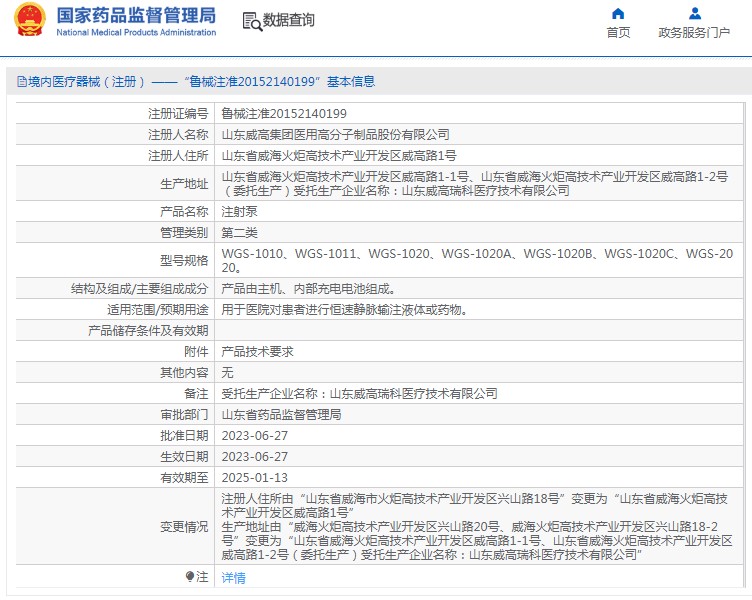Select expiry date 2025-01-13
The width and height of the screenshot is (752, 600).
pyautogui.click(x=255, y=478)
